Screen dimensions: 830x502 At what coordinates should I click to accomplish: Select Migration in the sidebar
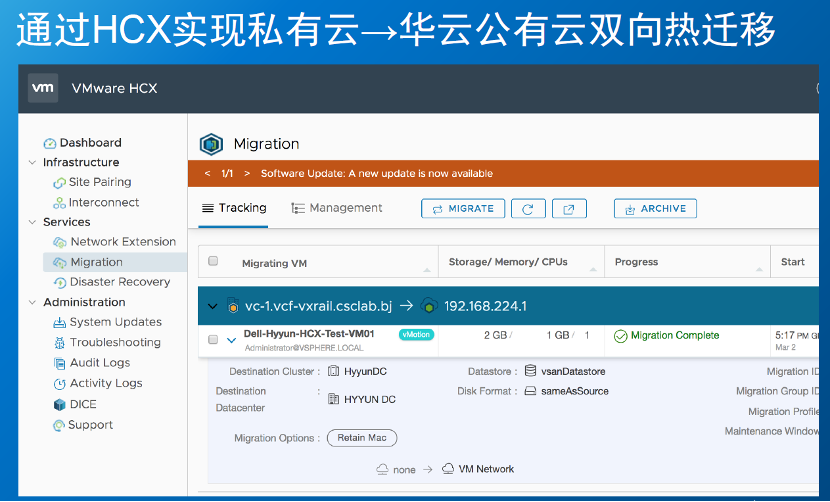point(96,262)
